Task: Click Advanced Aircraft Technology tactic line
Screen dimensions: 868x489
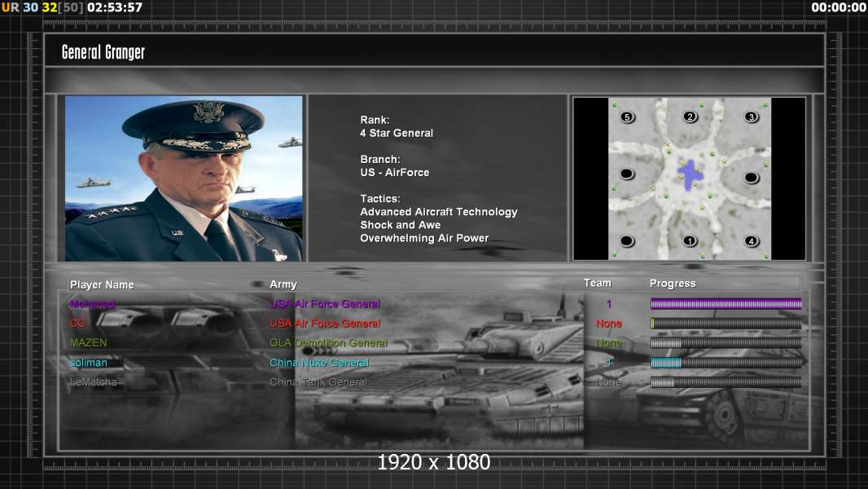Action: tap(439, 212)
